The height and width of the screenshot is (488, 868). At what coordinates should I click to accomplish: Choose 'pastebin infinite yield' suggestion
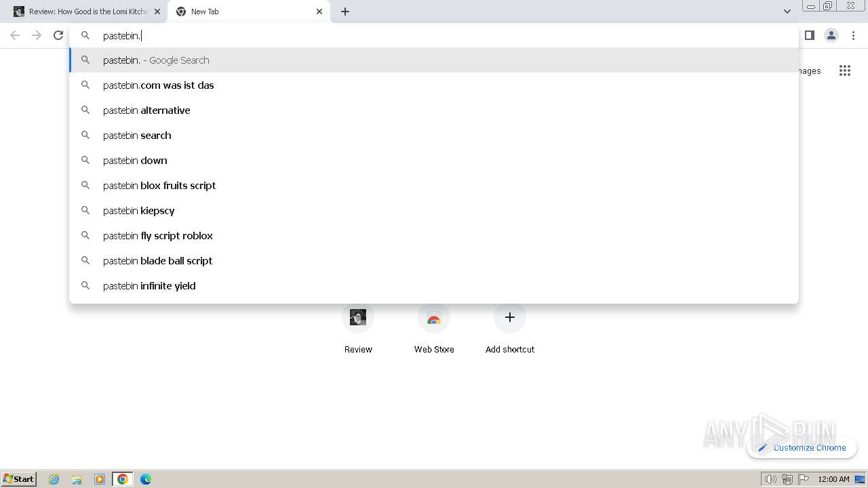pyautogui.click(x=434, y=286)
